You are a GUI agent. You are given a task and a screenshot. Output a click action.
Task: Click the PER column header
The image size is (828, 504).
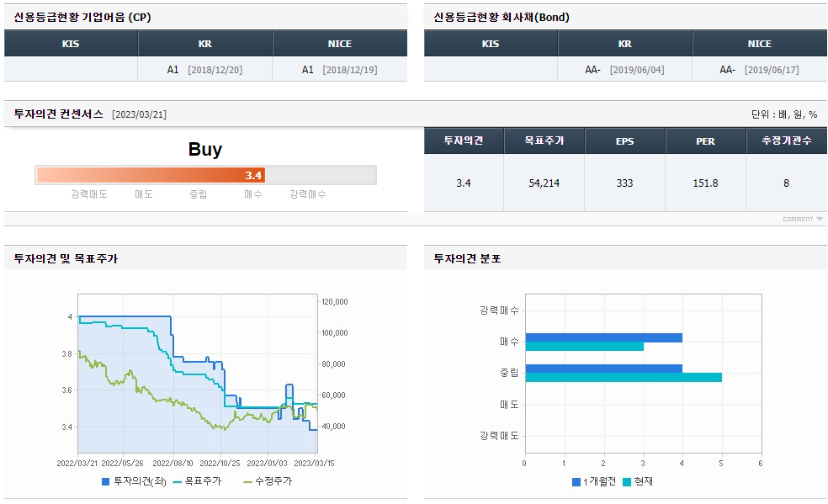pos(705,141)
